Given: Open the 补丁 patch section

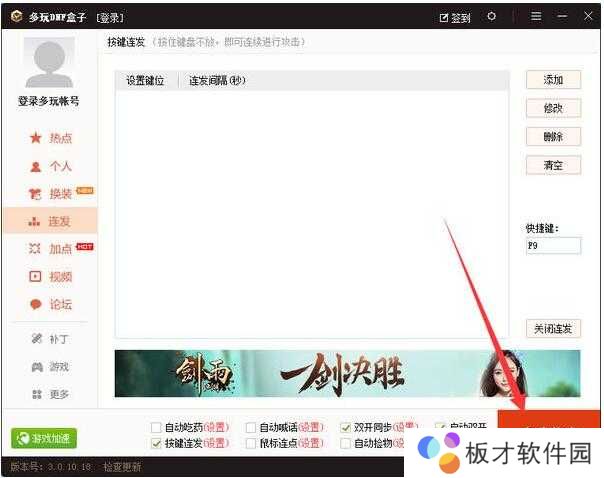Looking at the screenshot, I should point(51,339).
